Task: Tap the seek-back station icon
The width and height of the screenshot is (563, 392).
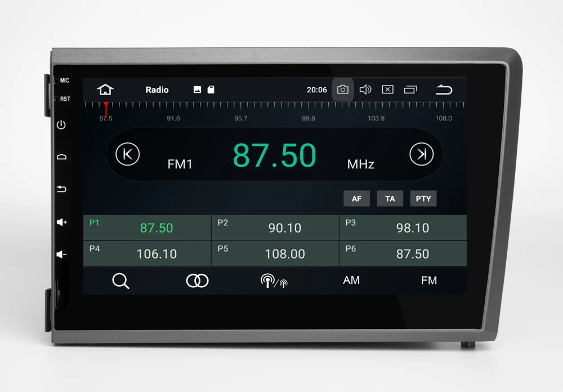Action: coord(126,154)
